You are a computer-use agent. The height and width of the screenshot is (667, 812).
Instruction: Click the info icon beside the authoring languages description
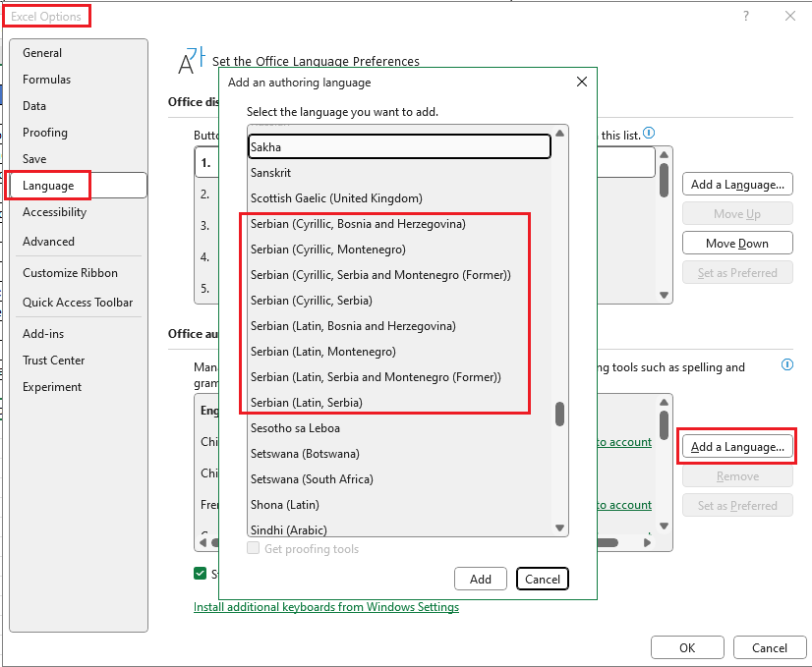(x=787, y=364)
